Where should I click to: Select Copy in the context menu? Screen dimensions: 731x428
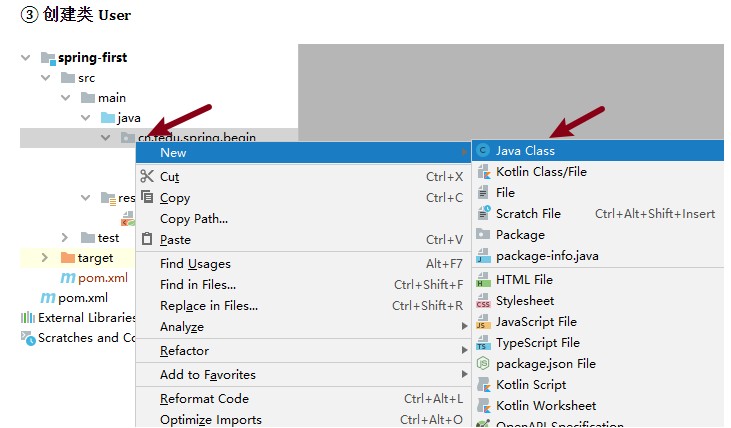[303, 198]
